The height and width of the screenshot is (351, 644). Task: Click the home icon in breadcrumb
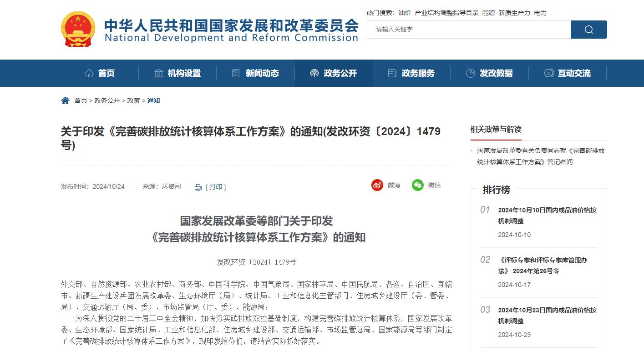click(x=65, y=100)
